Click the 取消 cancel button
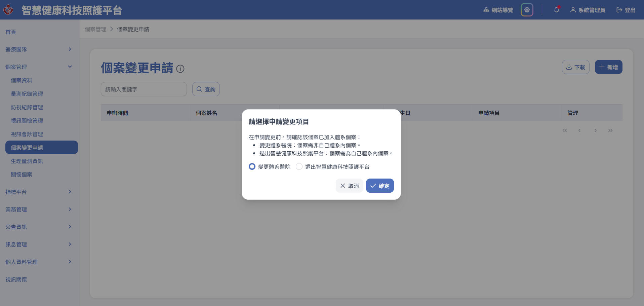Viewport: 644px width, 306px height. point(349,186)
